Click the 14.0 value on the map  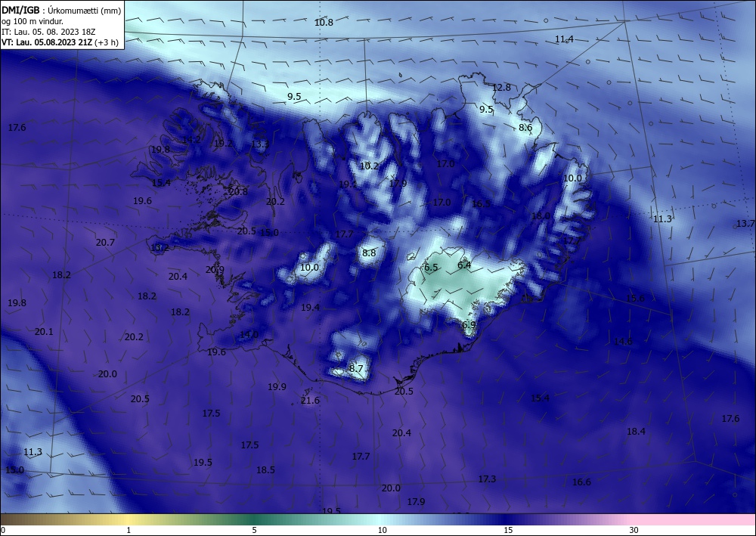coord(249,334)
